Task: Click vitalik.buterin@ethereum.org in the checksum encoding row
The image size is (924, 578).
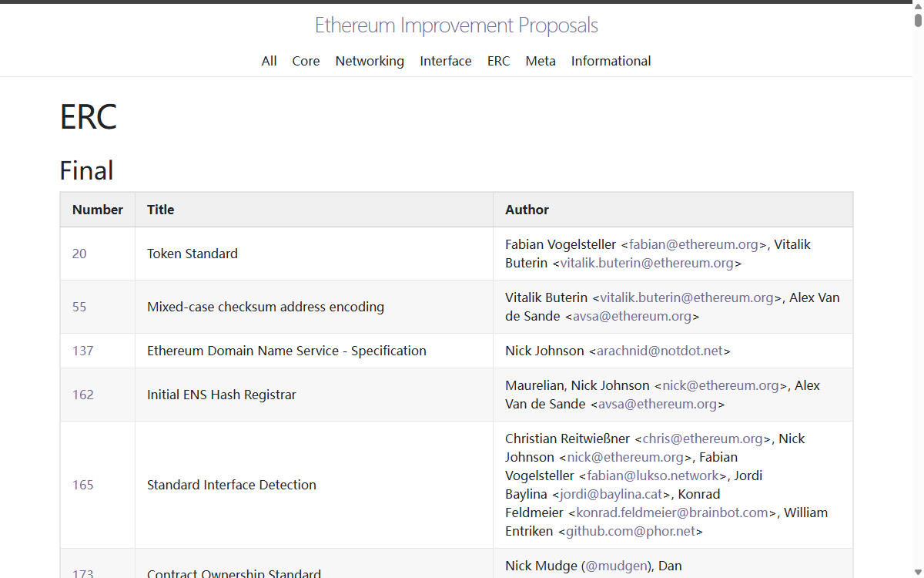Action: pyautogui.click(x=687, y=297)
